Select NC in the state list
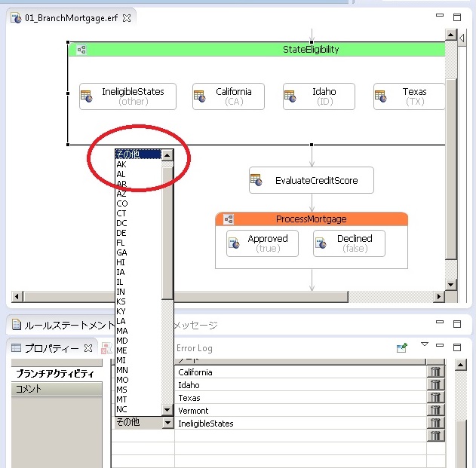Image resolution: width=476 pixels, height=468 pixels. tap(139, 409)
